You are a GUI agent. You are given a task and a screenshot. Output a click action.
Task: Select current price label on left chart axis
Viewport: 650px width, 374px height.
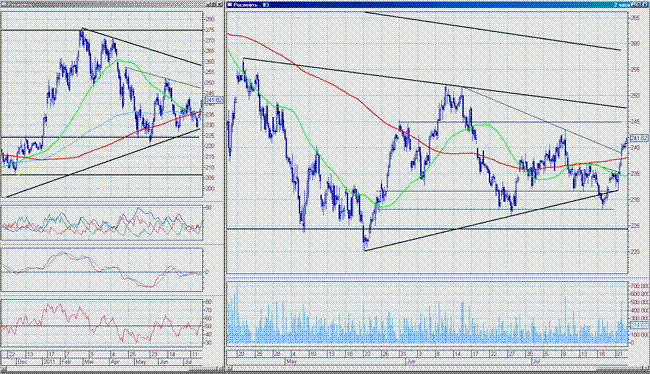(213, 100)
